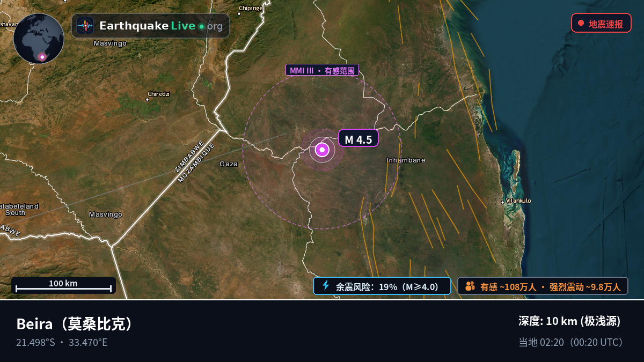Click the Masvingo label beneath the site logo
The image size is (644, 362).
[110, 43]
